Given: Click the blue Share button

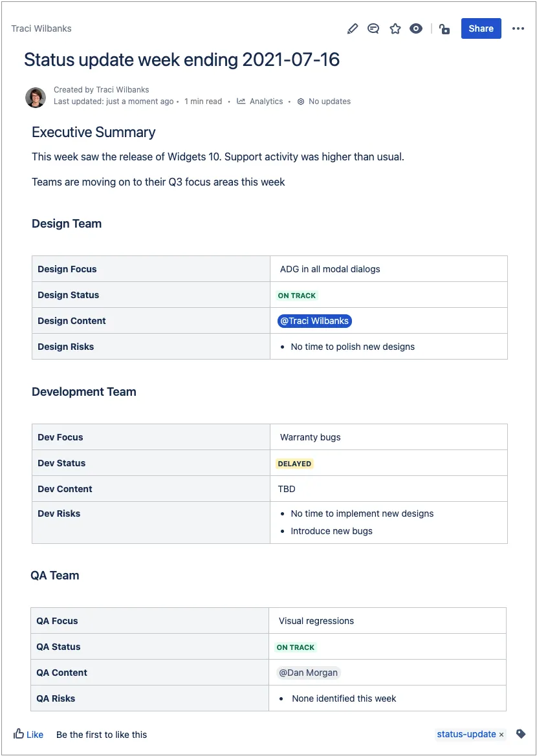Looking at the screenshot, I should pyautogui.click(x=481, y=28).
